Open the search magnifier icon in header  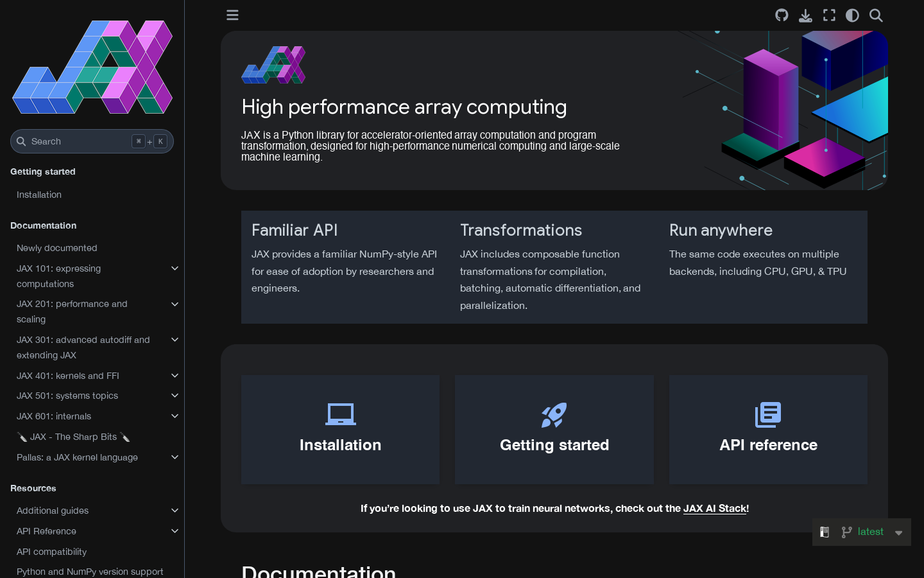point(876,15)
